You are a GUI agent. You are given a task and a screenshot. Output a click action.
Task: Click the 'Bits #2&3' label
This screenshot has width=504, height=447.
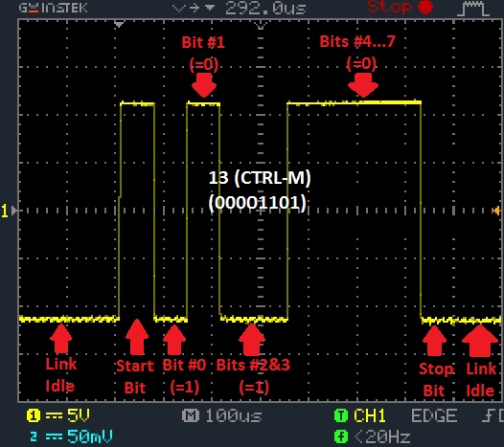pos(253,365)
